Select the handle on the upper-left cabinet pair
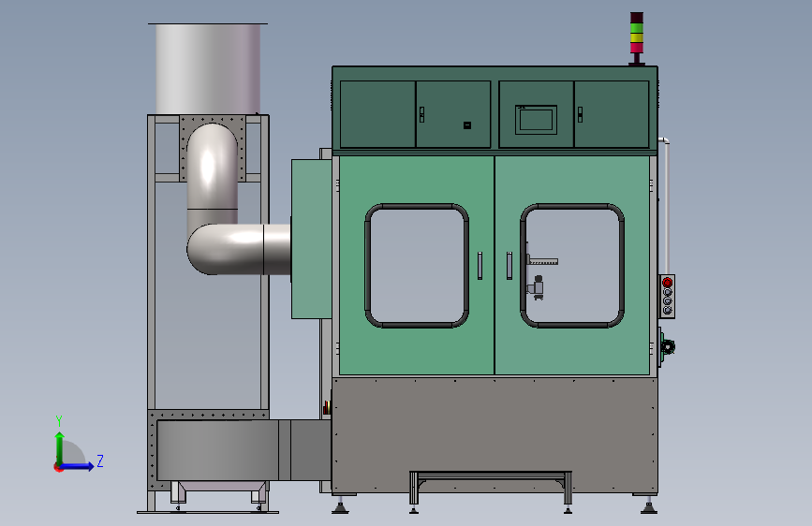Screen dimensions: 812x526 [421, 114]
